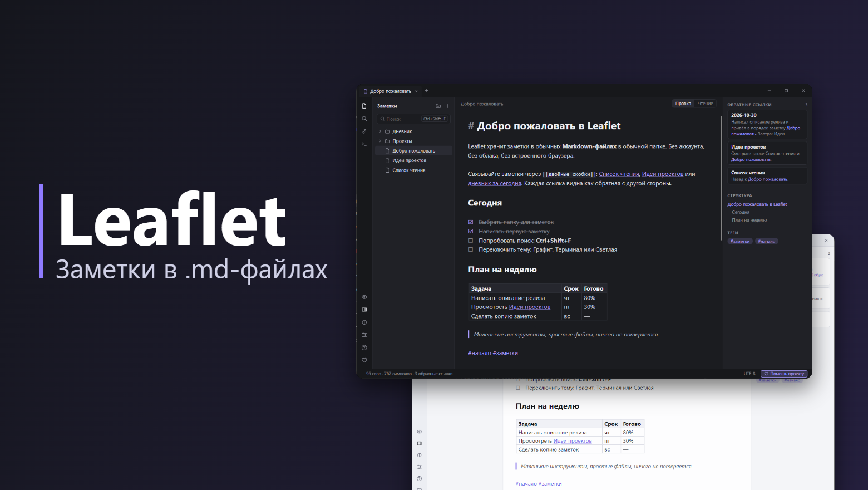The width and height of the screenshot is (868, 490).
Task: Toggle the eye icon in the light window's sidebar
Action: [x=420, y=432]
